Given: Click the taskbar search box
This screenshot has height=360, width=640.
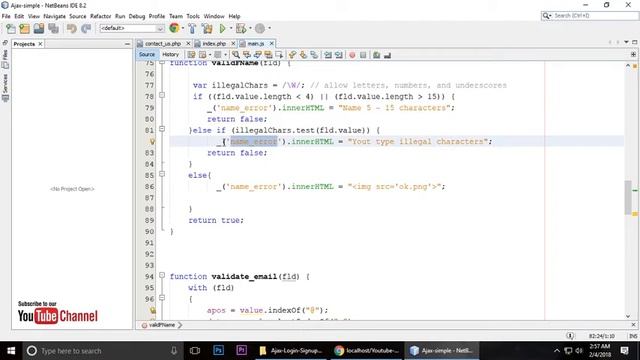Looking at the screenshot, I should tap(103, 351).
